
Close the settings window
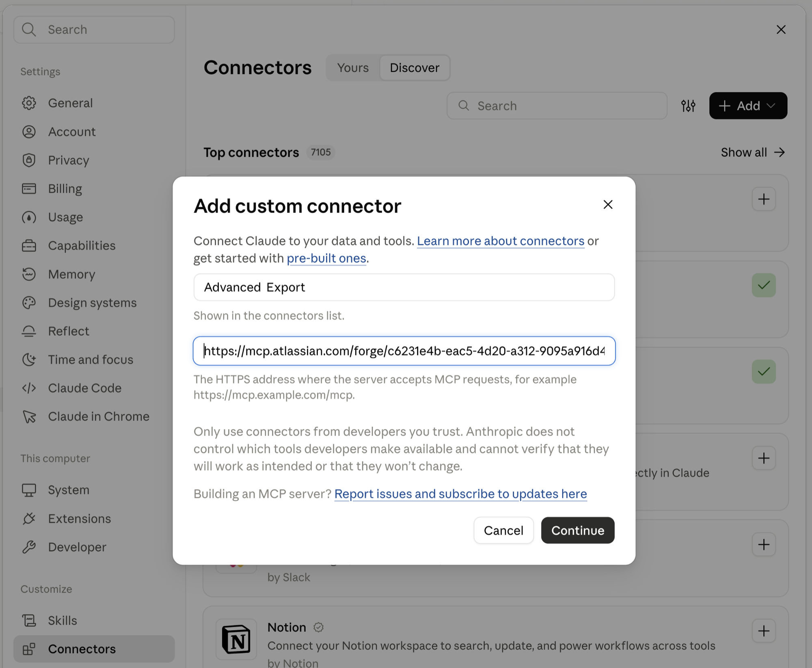[x=781, y=30]
